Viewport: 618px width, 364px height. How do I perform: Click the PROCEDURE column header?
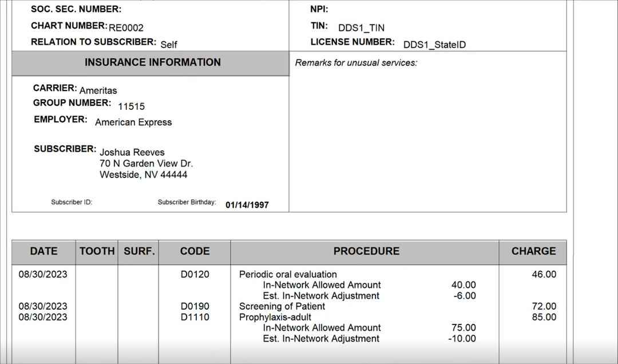(x=366, y=251)
